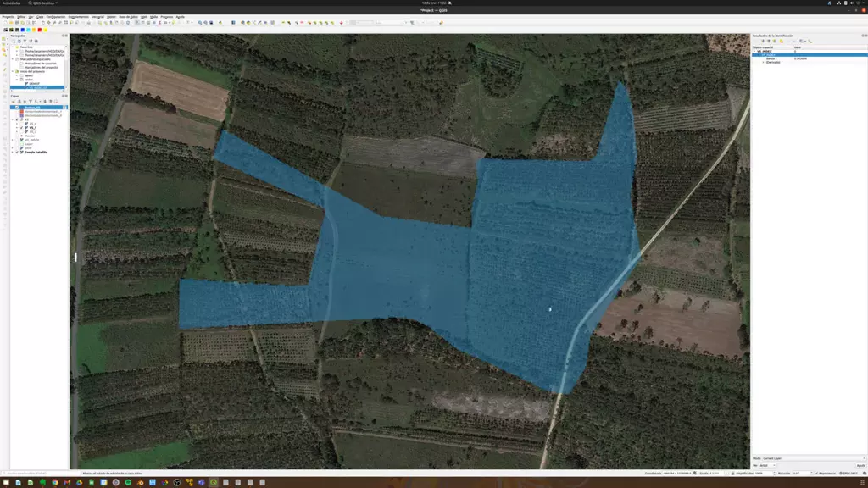Expand the (Derivado) row in identify results

[764, 62]
